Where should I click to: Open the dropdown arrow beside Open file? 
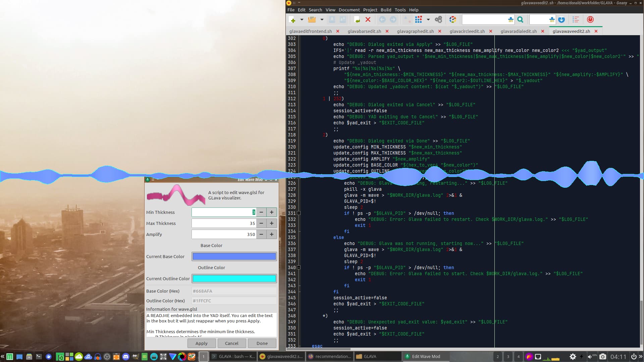pyautogui.click(x=322, y=20)
